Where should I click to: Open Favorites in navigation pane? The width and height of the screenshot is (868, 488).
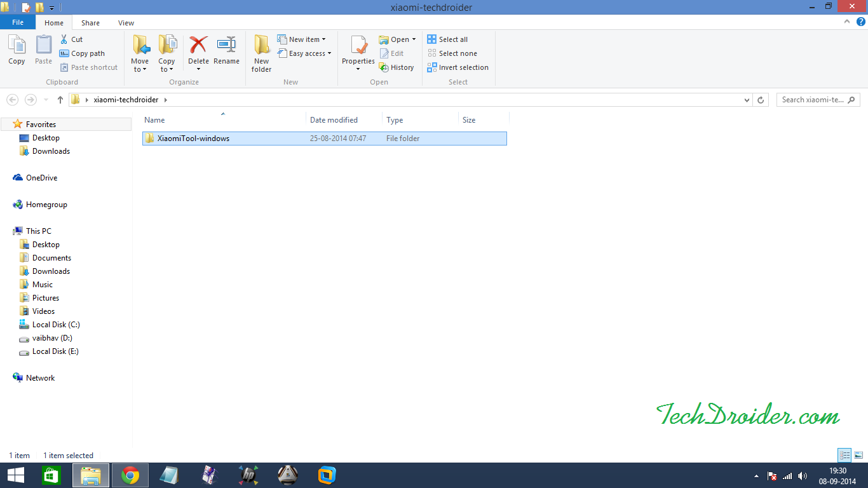click(41, 125)
